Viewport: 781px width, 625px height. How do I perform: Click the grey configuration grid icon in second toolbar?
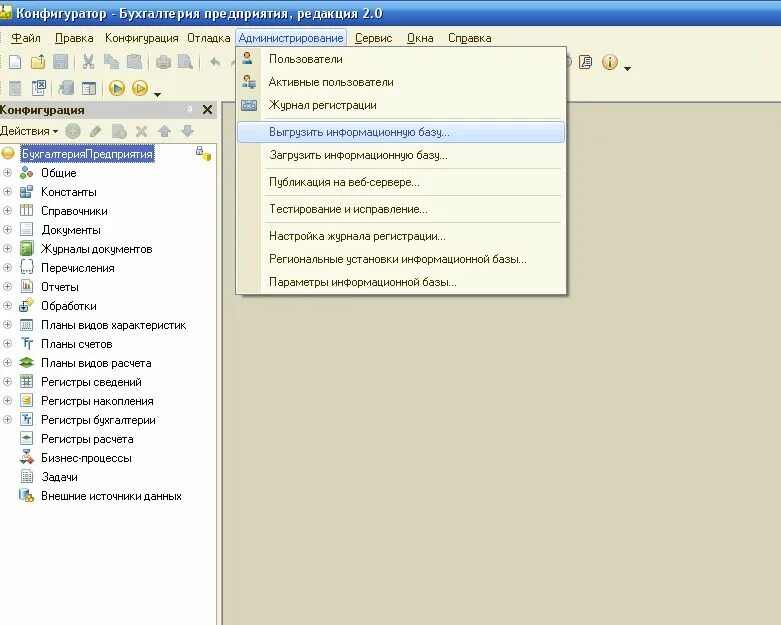15,89
